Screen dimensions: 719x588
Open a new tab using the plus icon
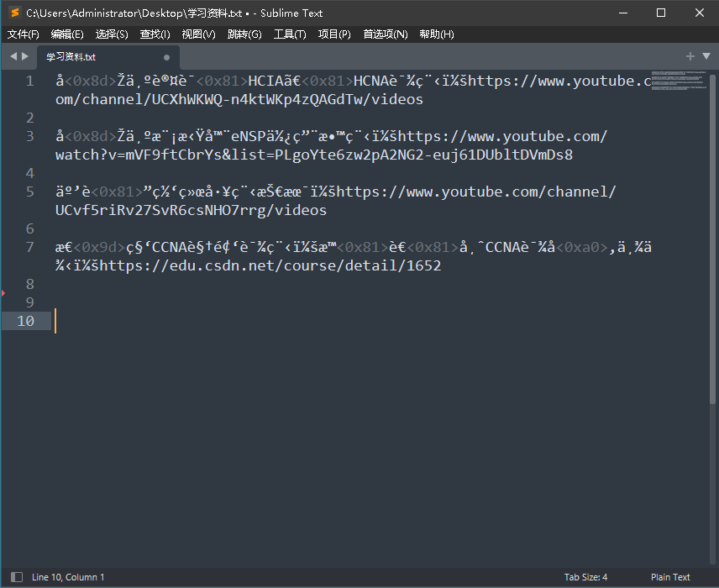pyautogui.click(x=689, y=57)
